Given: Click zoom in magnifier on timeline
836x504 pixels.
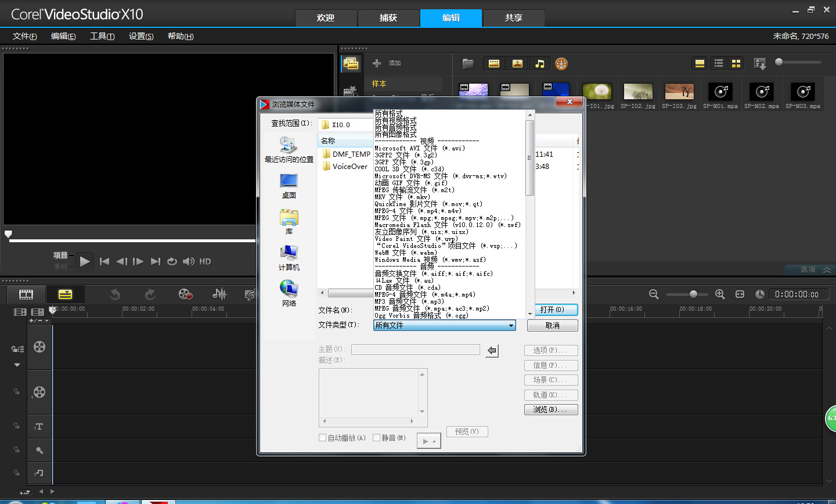Looking at the screenshot, I should click(720, 294).
